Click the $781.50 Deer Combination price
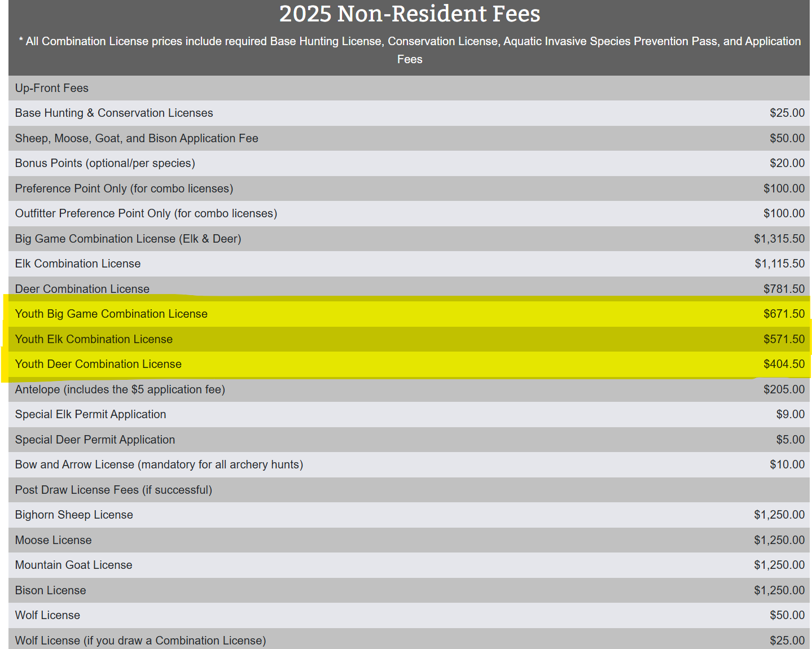 click(784, 289)
